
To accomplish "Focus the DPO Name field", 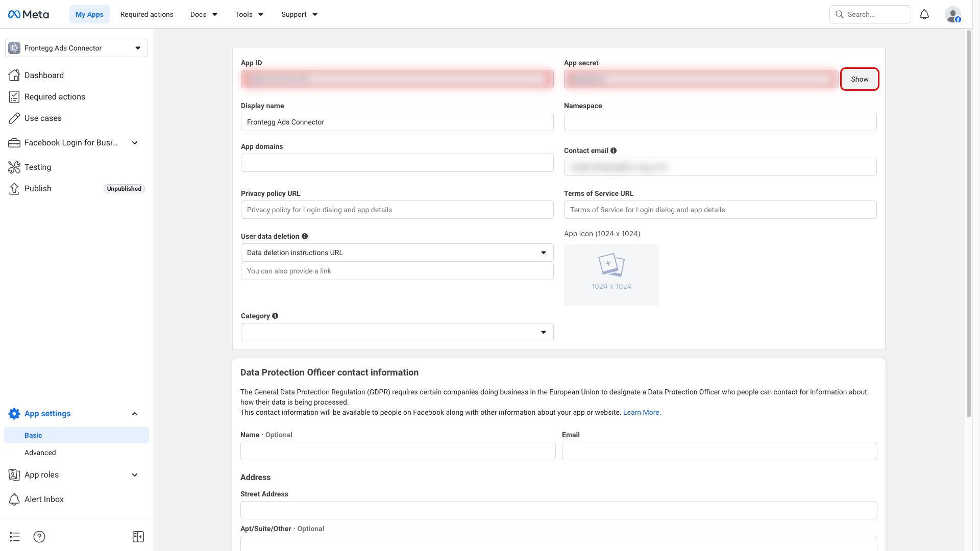I will (x=398, y=451).
